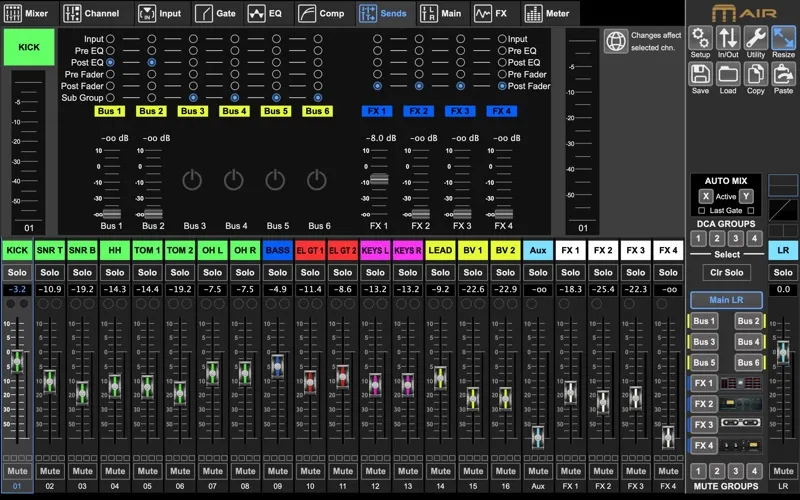Mute the SNR T channel
800x500 pixels.
pos(49,471)
